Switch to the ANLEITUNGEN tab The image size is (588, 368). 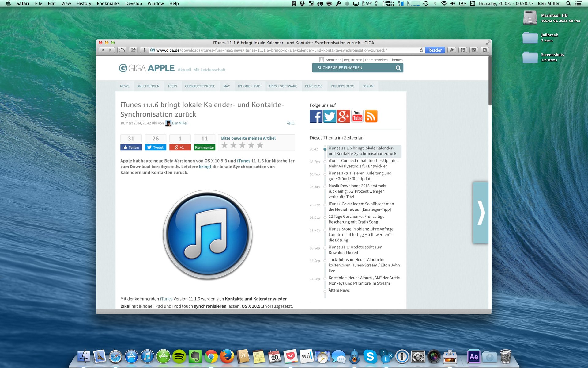pyautogui.click(x=148, y=86)
